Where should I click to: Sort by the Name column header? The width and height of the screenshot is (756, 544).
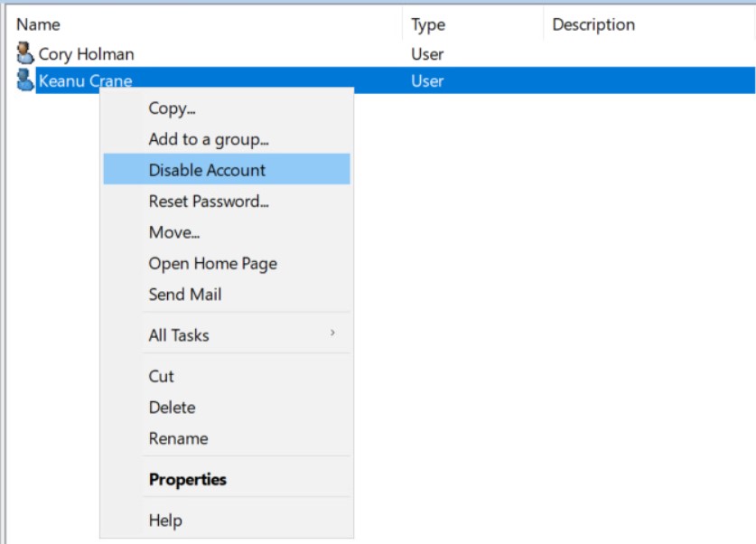(38, 24)
